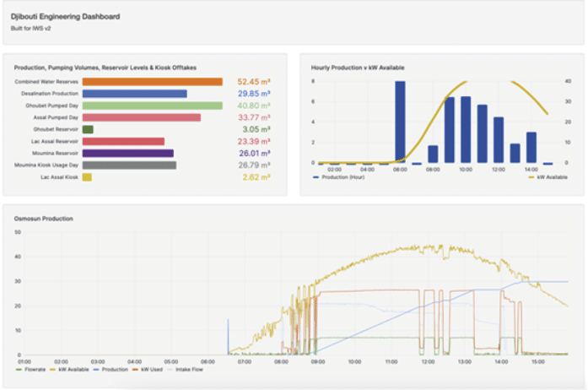Screen dimensions: 588x390
Task: Click the Assal Pumped Day pink bar
Action: pyautogui.click(x=141, y=117)
